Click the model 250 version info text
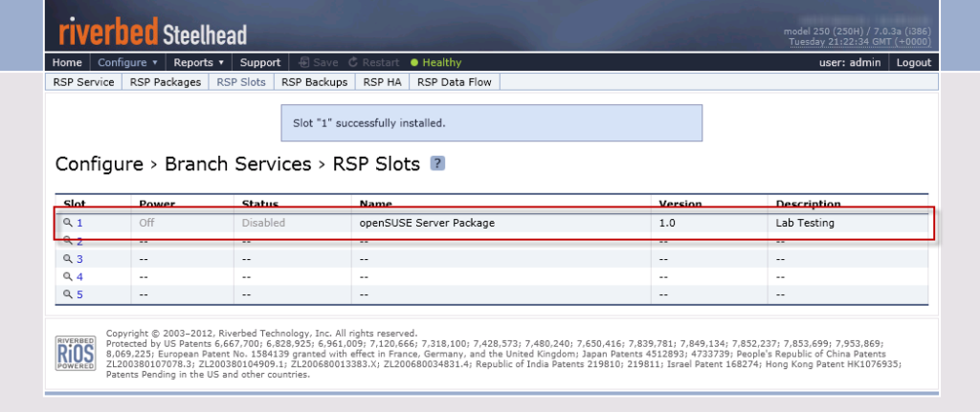The width and height of the screenshot is (980, 412). click(857, 32)
